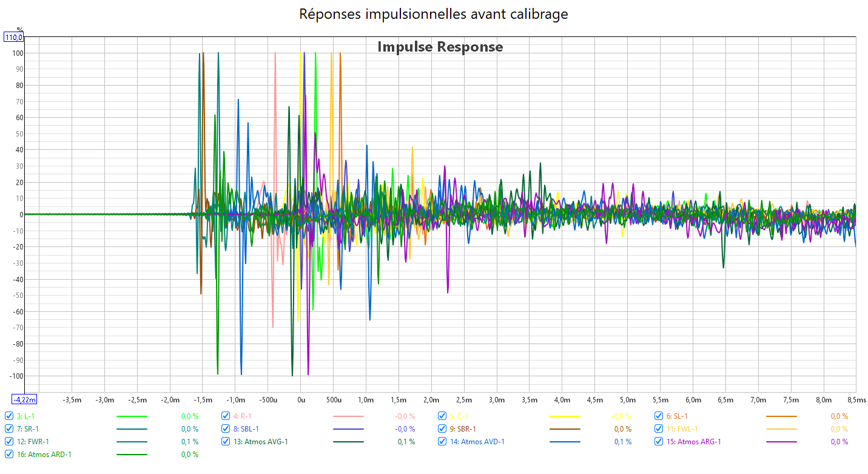Click the green line swatch for L-1
Screen dimensions: 868x474
pos(132,417)
